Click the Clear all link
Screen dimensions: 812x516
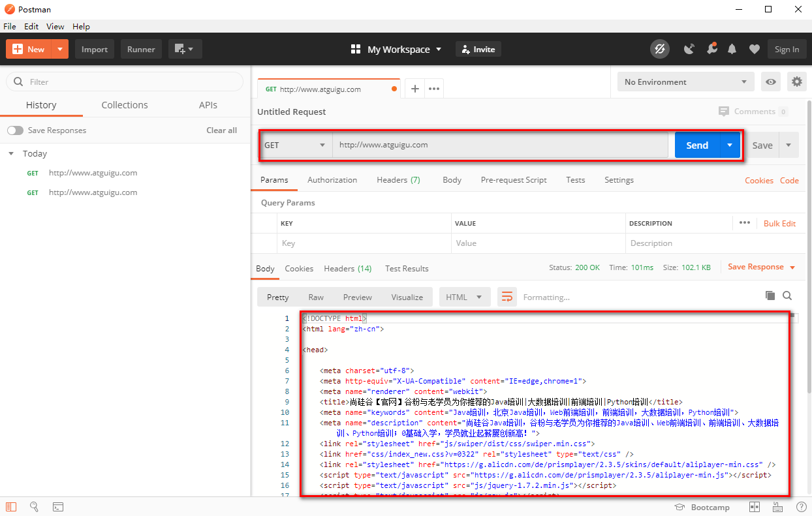coord(222,130)
